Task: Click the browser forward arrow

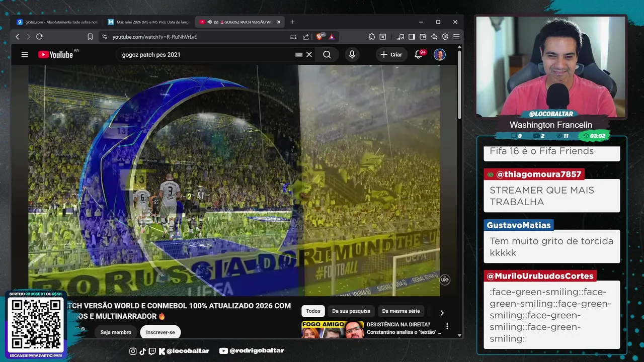Action: point(28,37)
